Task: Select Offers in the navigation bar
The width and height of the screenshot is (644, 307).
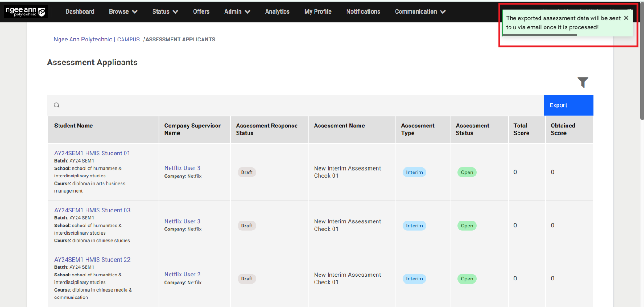Action: tap(201, 12)
